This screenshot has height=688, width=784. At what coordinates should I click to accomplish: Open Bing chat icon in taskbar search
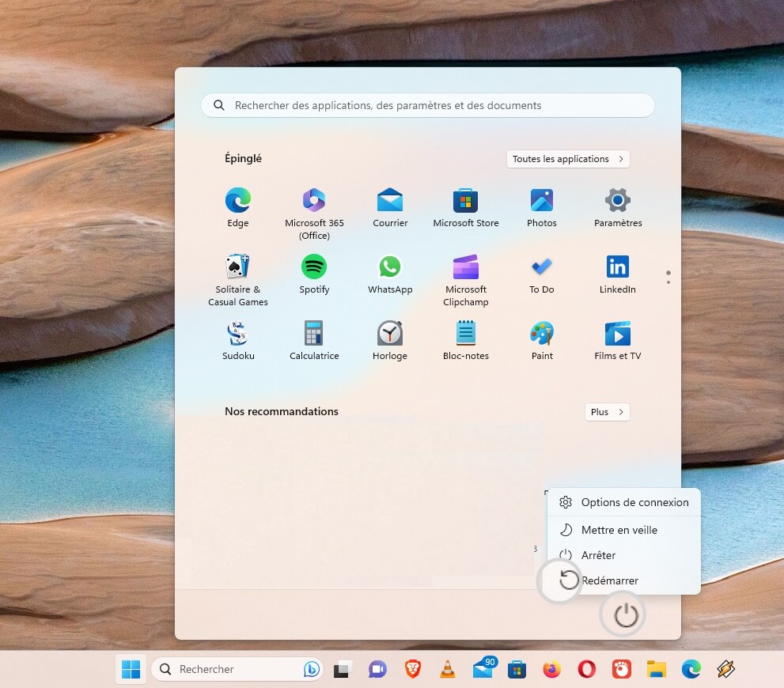(x=311, y=669)
